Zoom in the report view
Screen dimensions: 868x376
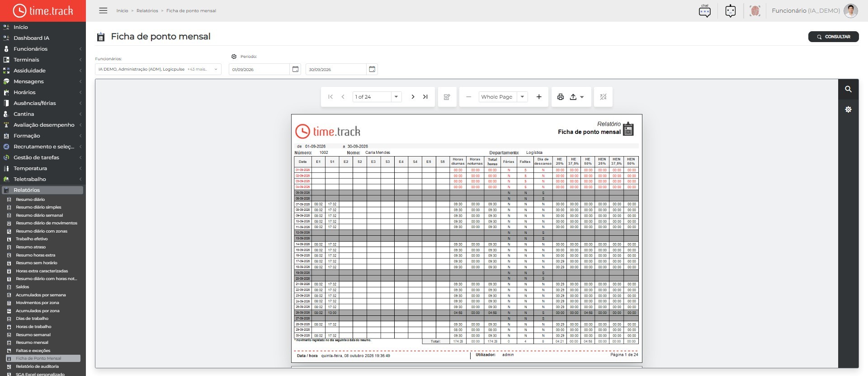539,97
